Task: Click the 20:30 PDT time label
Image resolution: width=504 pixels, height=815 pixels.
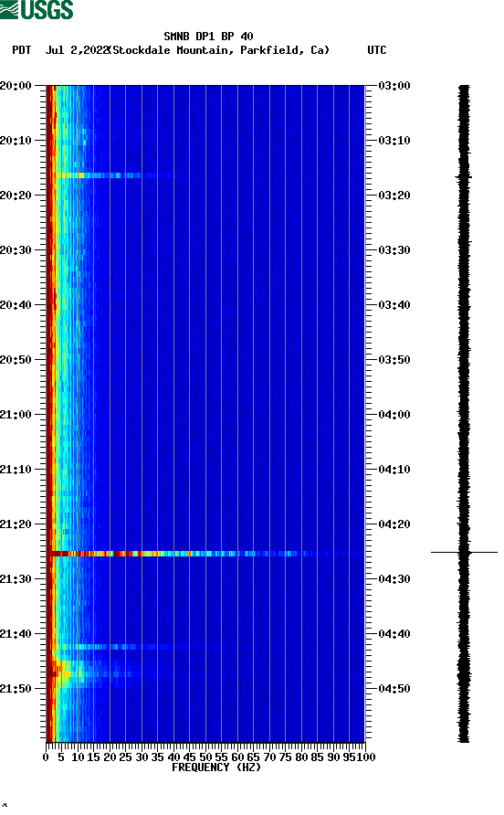Action: pyautogui.click(x=16, y=250)
